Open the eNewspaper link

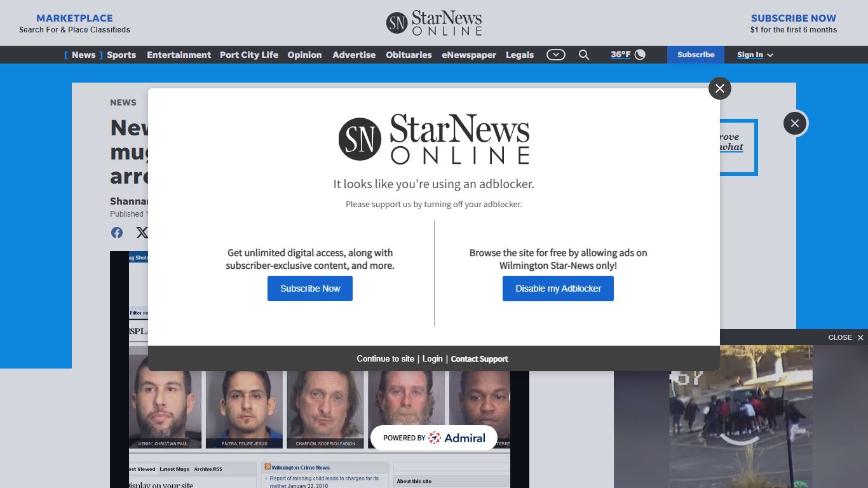pyautogui.click(x=469, y=55)
